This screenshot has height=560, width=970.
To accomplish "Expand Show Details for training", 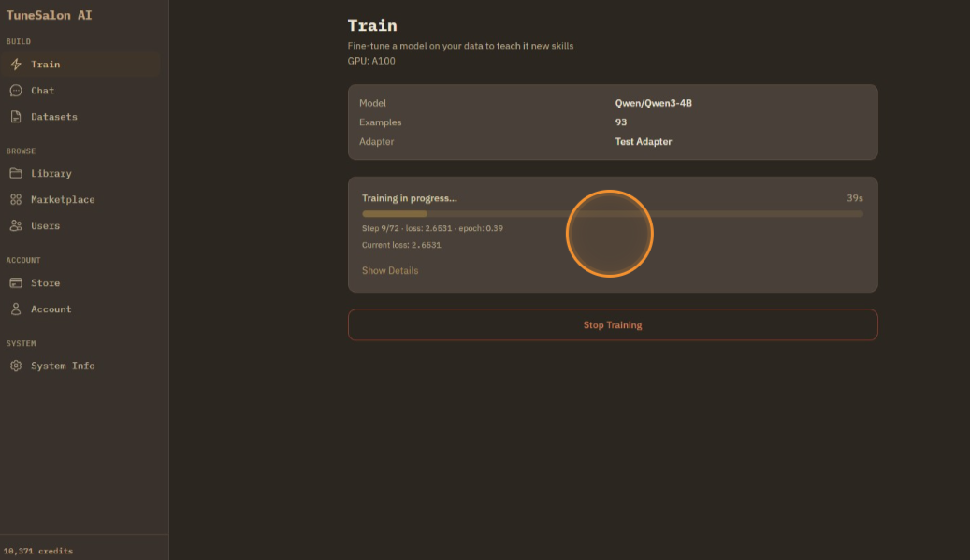I will point(390,271).
